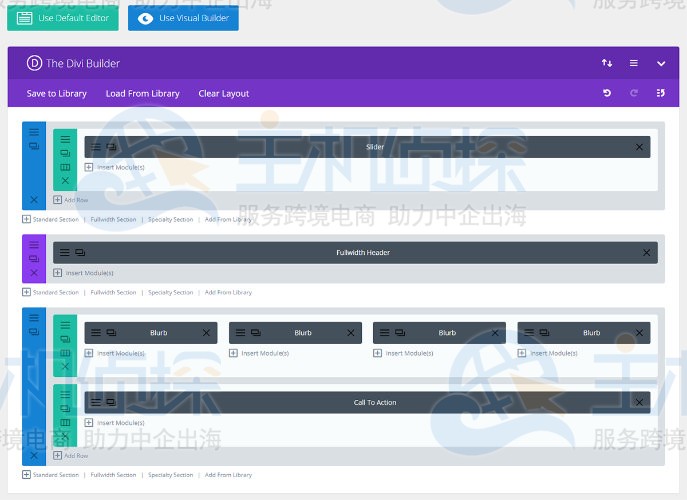Click Clear Layout
This screenshot has height=500, width=687.
[223, 93]
